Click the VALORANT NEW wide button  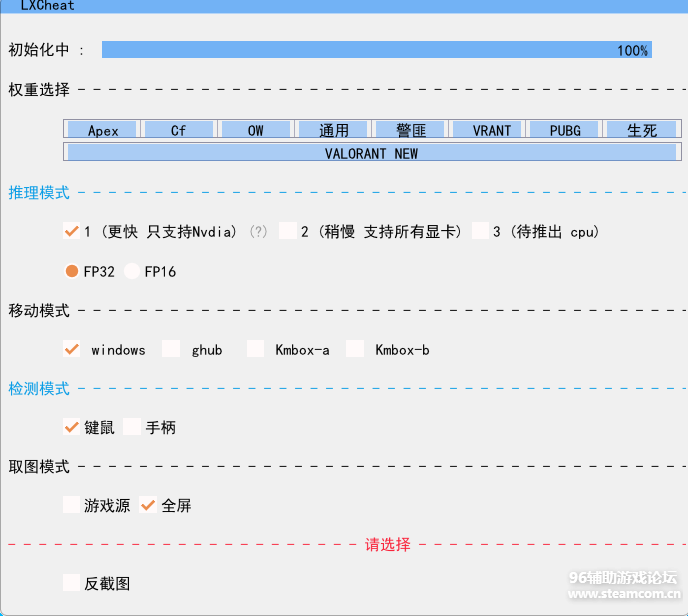[x=371, y=153]
